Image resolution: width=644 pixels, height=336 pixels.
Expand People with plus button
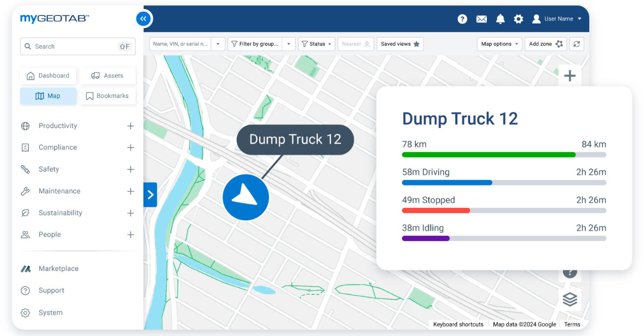[x=130, y=235]
